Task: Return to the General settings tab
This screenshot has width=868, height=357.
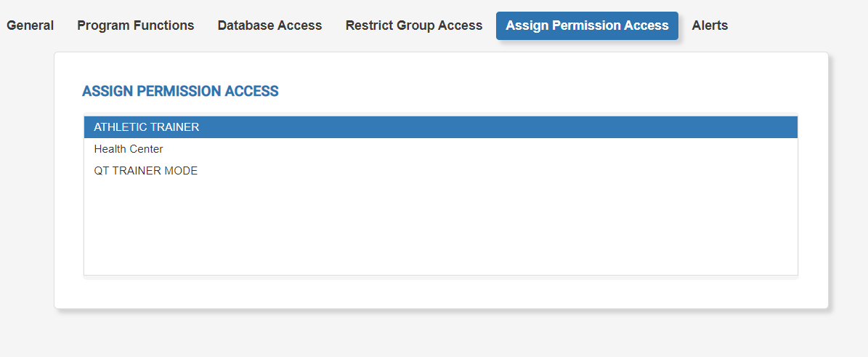Action: click(x=30, y=25)
